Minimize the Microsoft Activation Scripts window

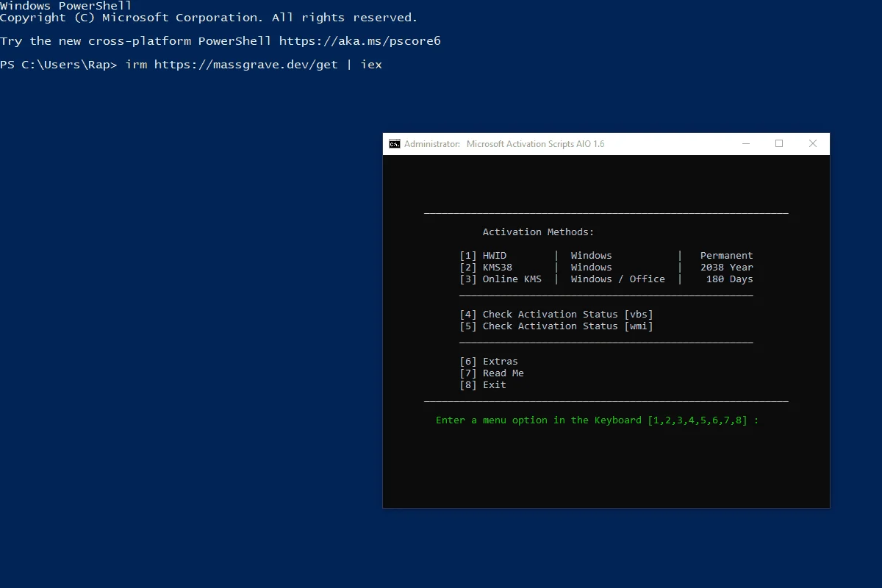click(745, 144)
